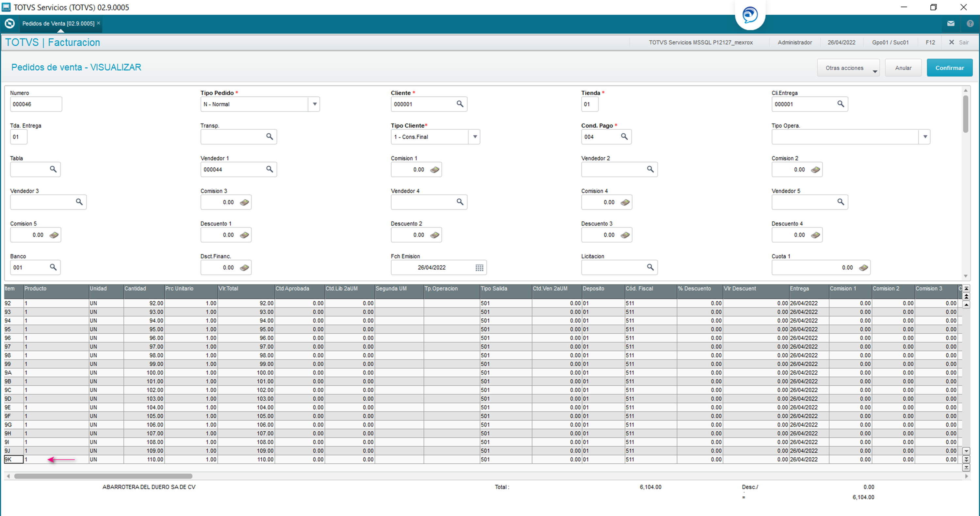Screen dimensions: 980x516
Task: Expand the Tipo Opera. dropdown
Action: tap(925, 137)
